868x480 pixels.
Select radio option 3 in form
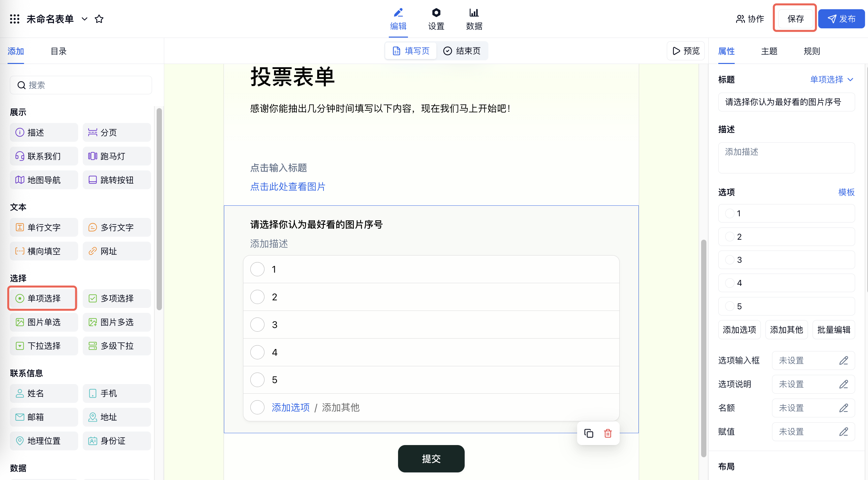point(257,324)
